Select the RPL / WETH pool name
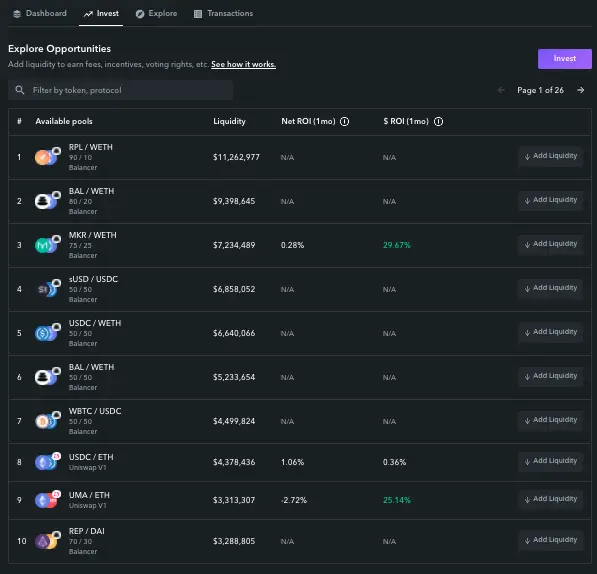The height and width of the screenshot is (574, 597). [x=91, y=147]
